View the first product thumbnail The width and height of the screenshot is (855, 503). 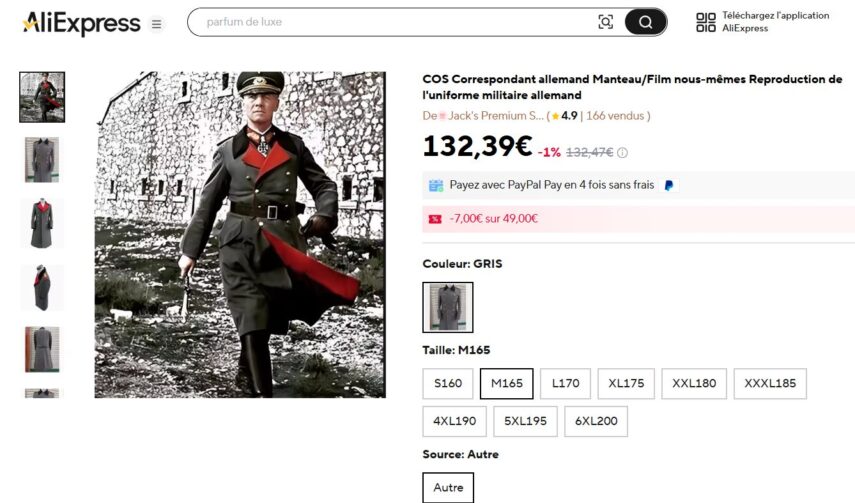[x=42, y=97]
